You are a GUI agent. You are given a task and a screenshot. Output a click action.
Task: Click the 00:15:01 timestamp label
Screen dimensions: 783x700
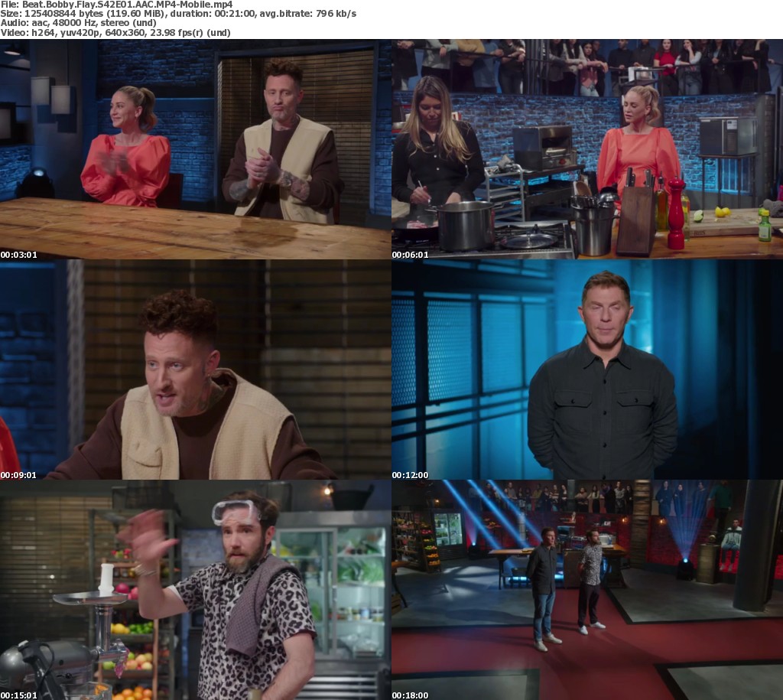tap(18, 695)
